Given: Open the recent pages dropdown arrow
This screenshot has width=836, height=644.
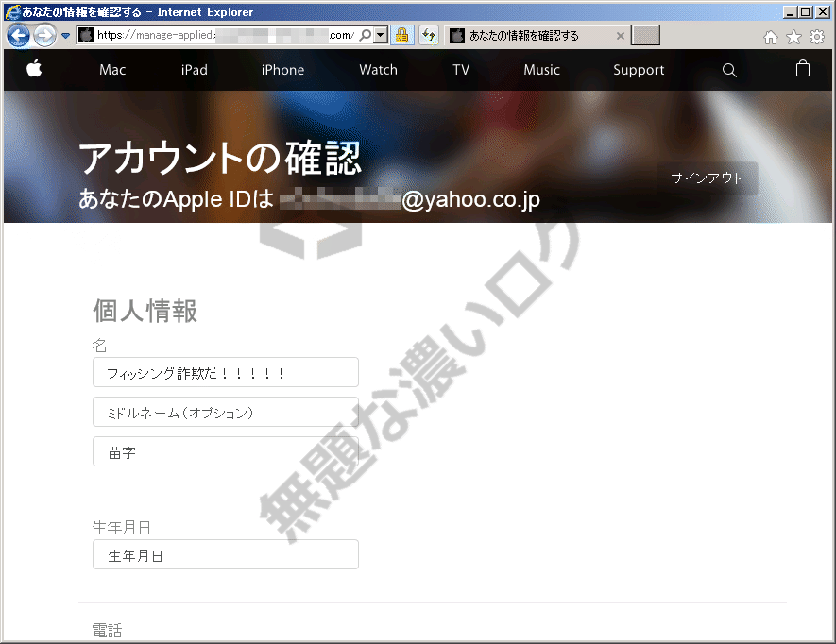Looking at the screenshot, I should point(65,36).
